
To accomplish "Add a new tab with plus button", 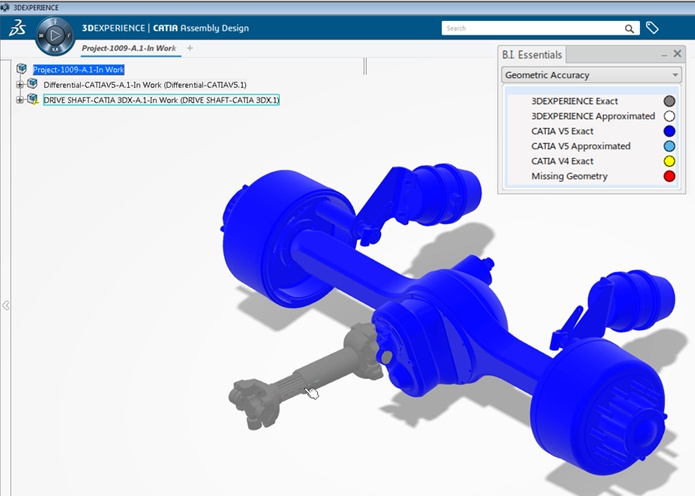I will pyautogui.click(x=190, y=48).
